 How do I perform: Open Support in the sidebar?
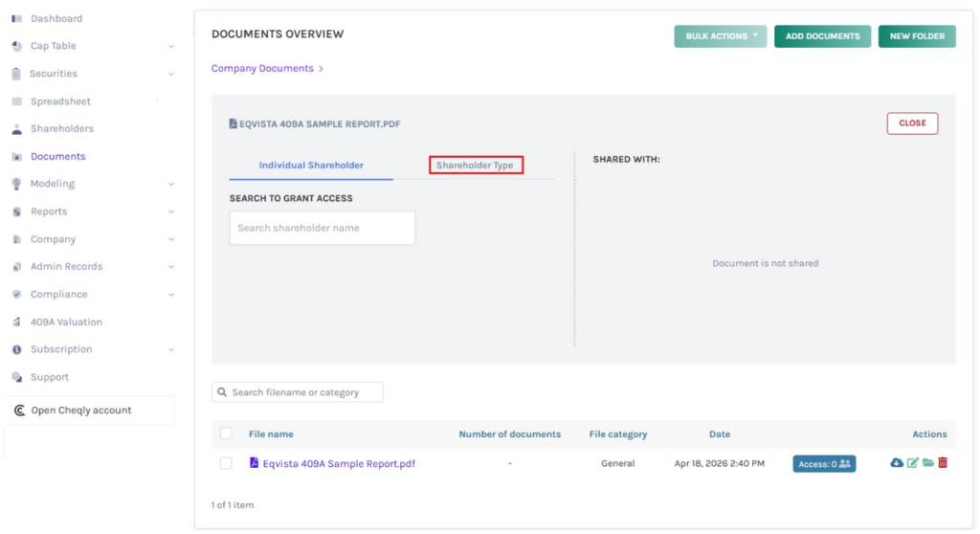tap(50, 377)
